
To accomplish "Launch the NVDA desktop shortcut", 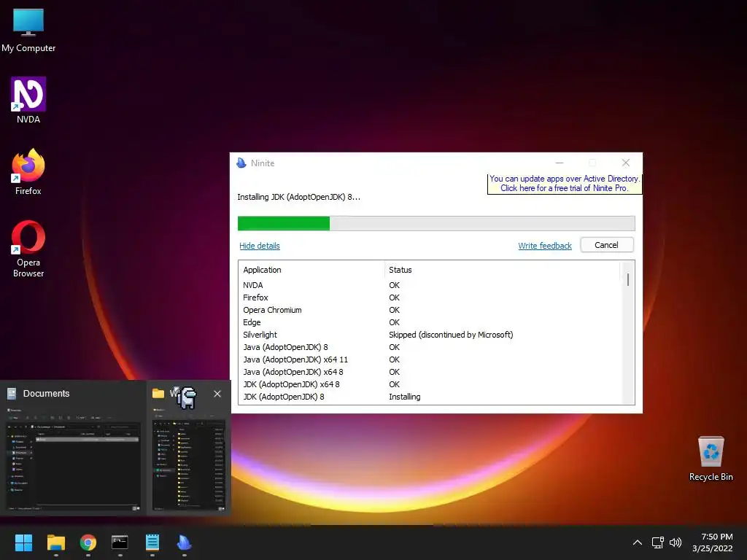I will coord(28,101).
